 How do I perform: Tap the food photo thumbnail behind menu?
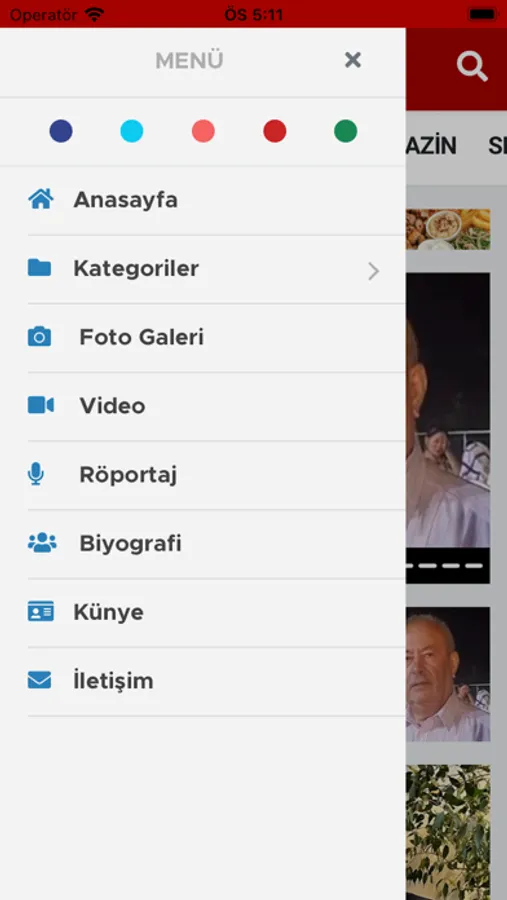click(448, 229)
